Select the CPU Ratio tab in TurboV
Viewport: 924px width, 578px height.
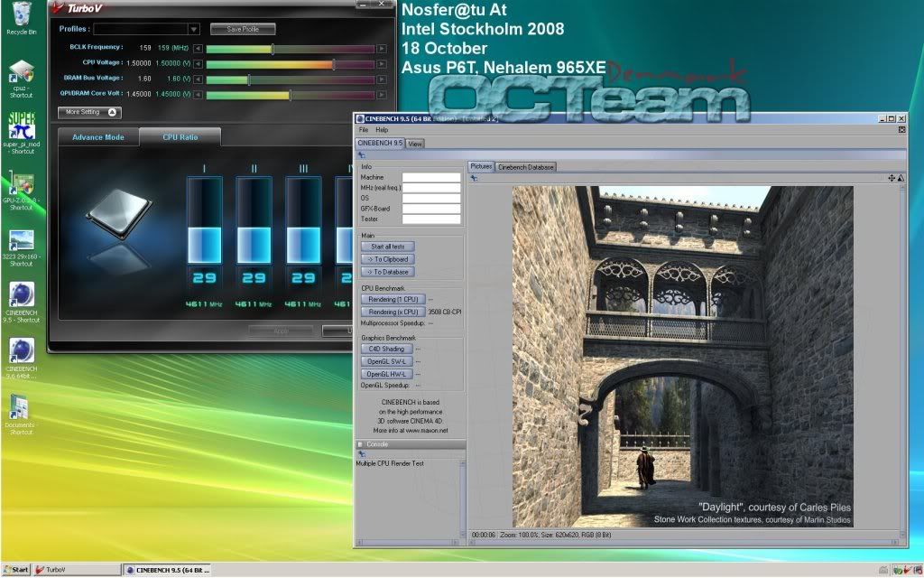[x=180, y=137]
